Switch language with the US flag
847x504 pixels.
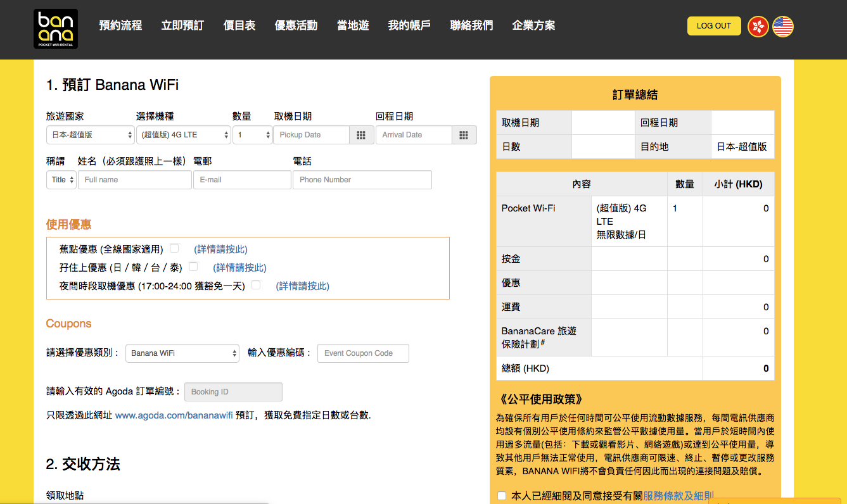click(783, 26)
